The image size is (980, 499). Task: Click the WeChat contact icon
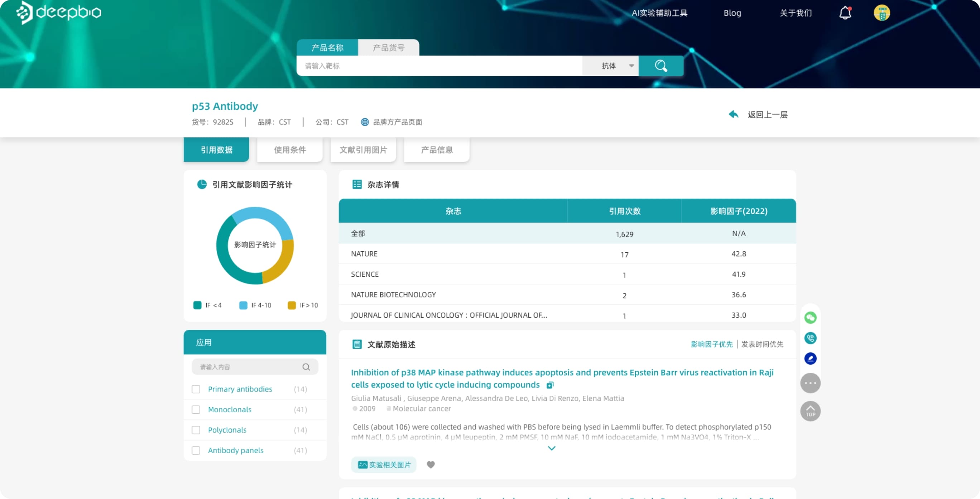tap(810, 318)
